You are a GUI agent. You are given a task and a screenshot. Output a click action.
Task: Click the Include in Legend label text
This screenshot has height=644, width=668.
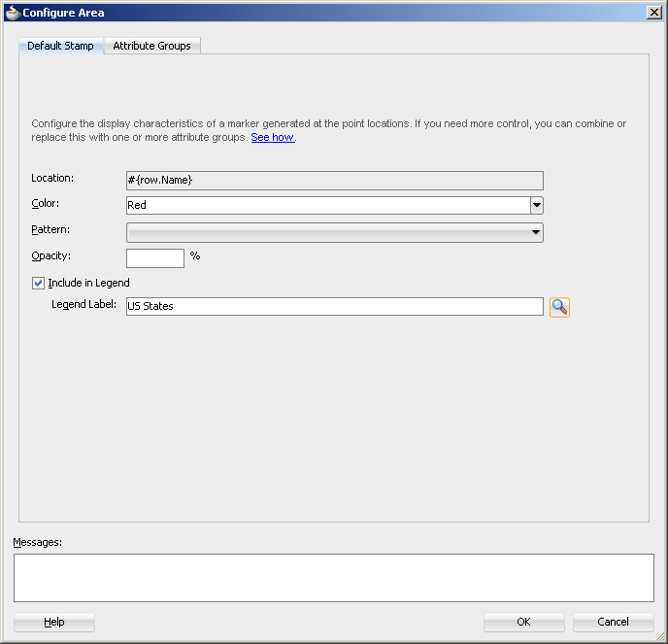[x=88, y=283]
